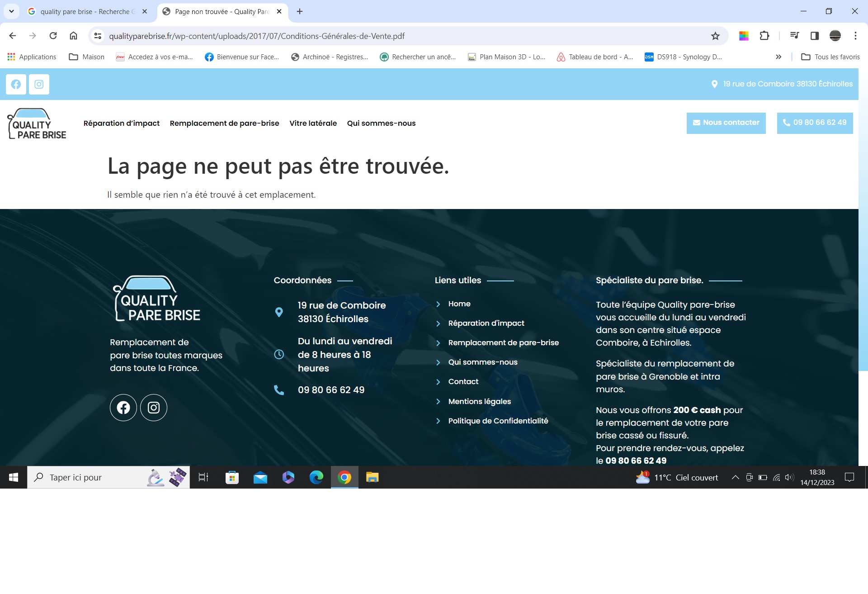Open Chrome's three-dot menu
Image resolution: width=868 pixels, height=594 pixels.
click(x=855, y=36)
